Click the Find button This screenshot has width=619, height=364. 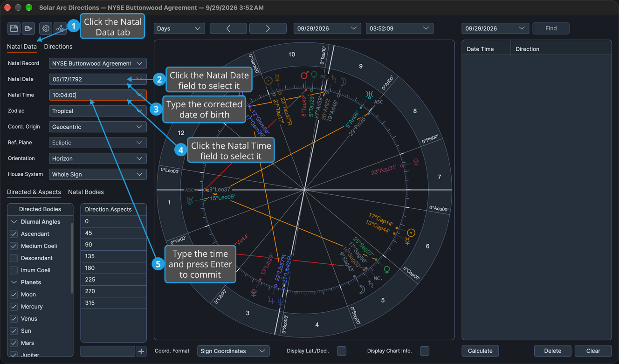click(x=551, y=28)
